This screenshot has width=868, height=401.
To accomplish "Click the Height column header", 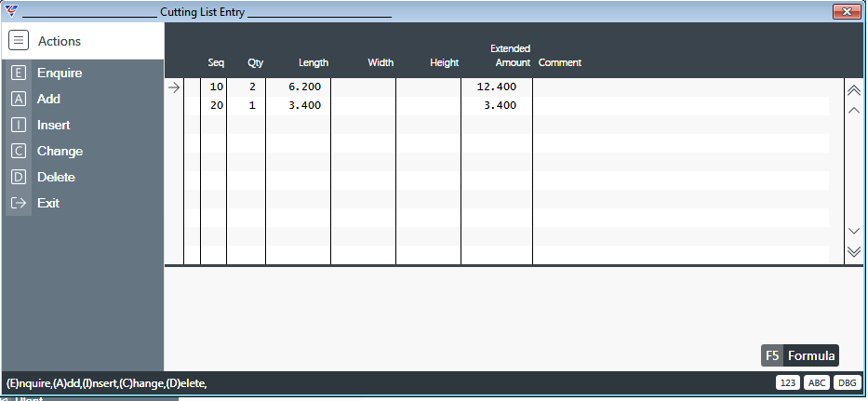I will pyautogui.click(x=444, y=62).
